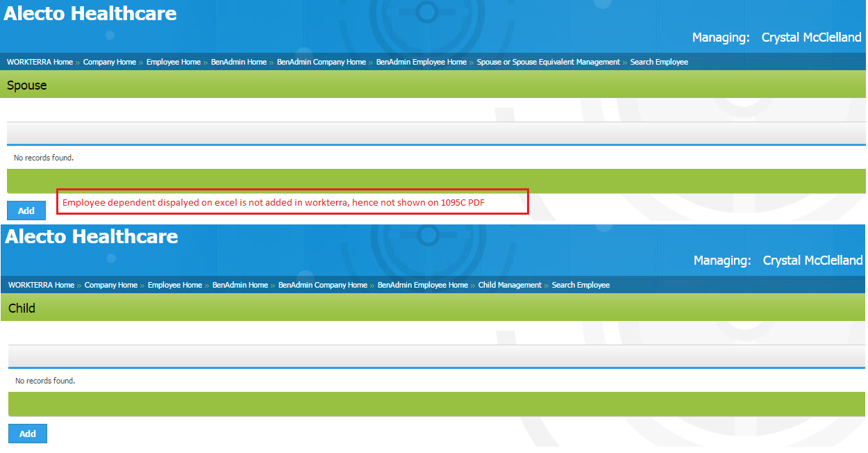Screen dimensions: 868x453
Task: Open BenAdmin Employee Home in the Child breadcrumb
Action: pyautogui.click(x=423, y=285)
